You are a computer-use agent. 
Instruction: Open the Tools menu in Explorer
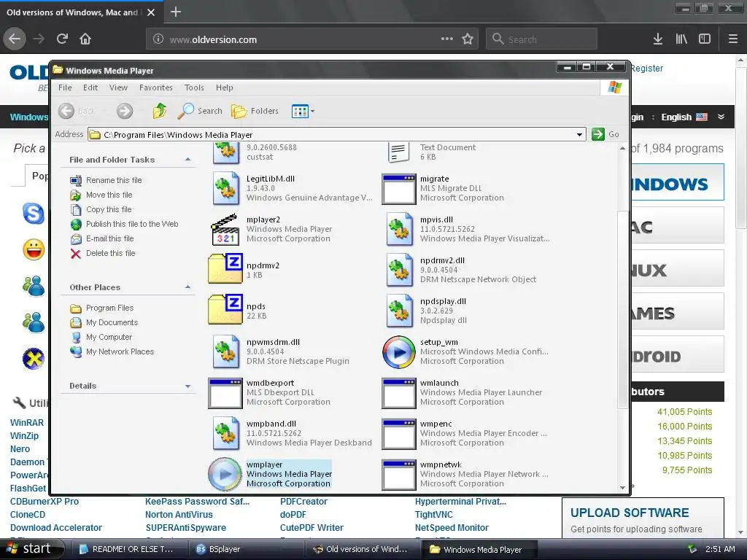pyautogui.click(x=194, y=87)
